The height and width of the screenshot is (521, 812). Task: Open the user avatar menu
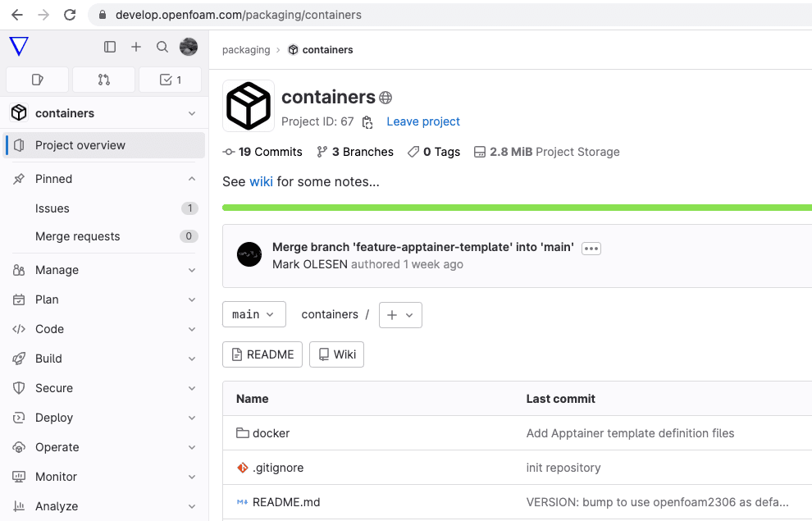coord(189,47)
